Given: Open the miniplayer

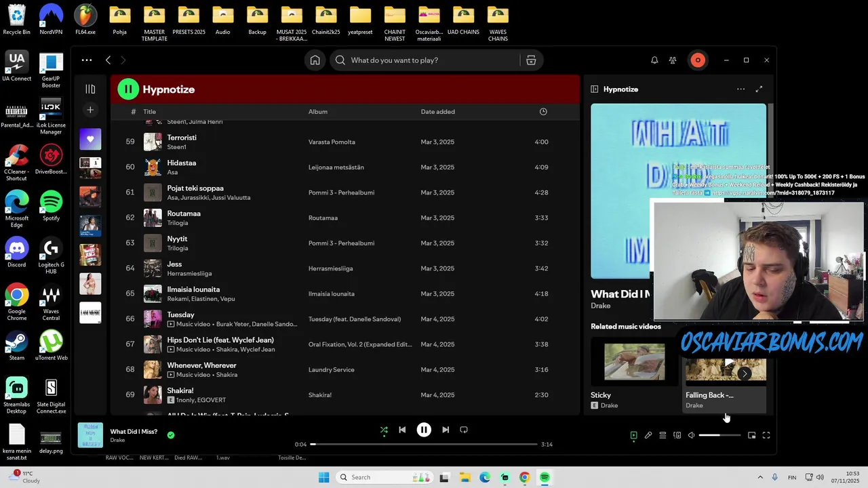Looking at the screenshot, I should pyautogui.click(x=751, y=435).
